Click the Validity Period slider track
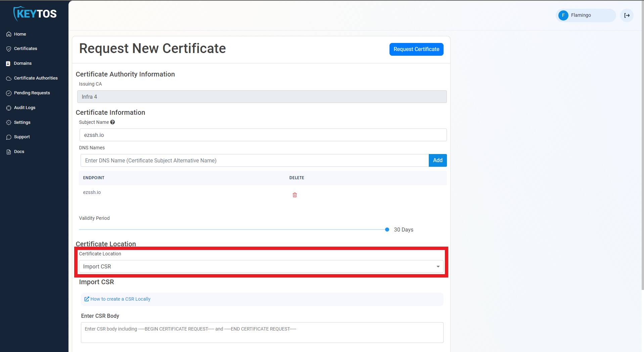 [x=232, y=230]
